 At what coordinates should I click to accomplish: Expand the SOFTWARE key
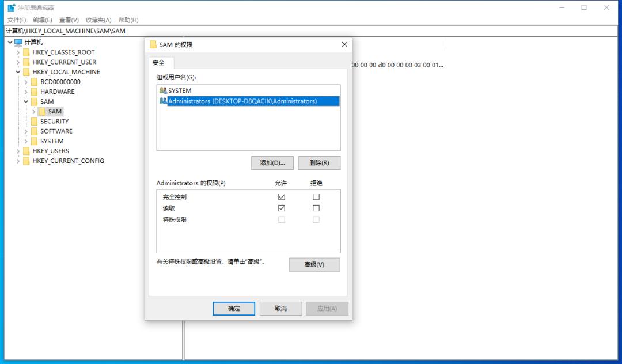26,131
